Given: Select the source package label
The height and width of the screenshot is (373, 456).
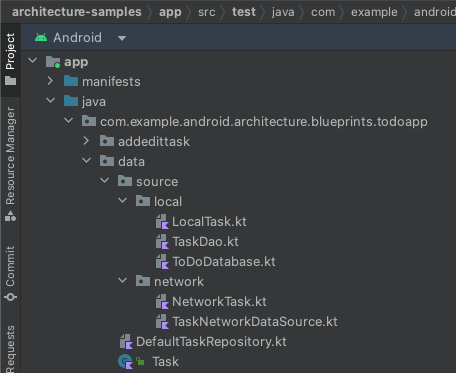Looking at the screenshot, I should (157, 182).
